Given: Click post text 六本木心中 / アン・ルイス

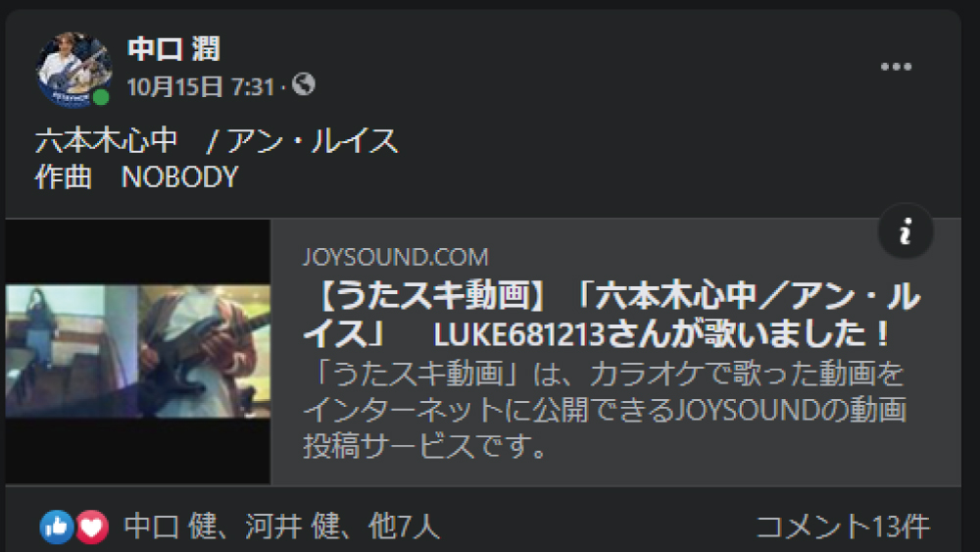Looking at the screenshot, I should (x=217, y=140).
